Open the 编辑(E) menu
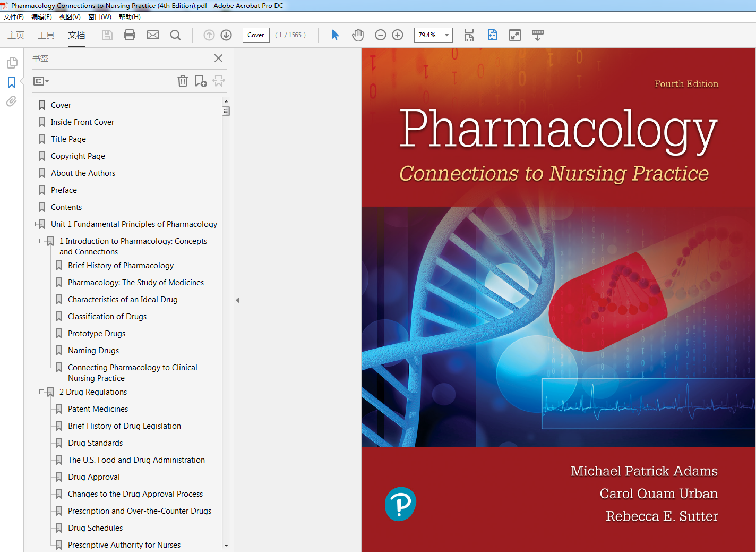 coord(42,17)
